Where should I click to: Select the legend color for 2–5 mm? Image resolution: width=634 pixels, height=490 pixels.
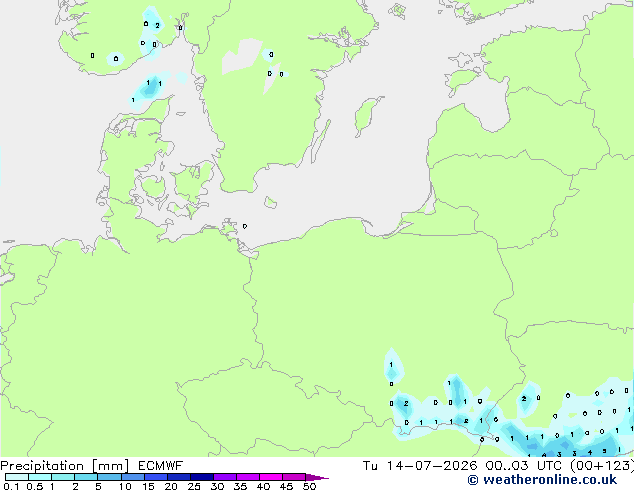click(x=86, y=477)
